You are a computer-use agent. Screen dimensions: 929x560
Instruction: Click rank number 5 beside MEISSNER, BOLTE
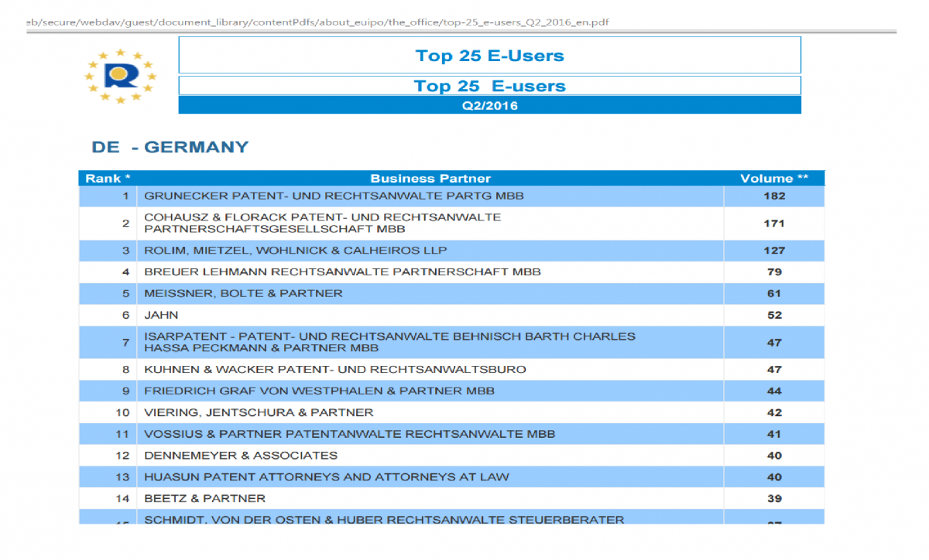click(125, 293)
